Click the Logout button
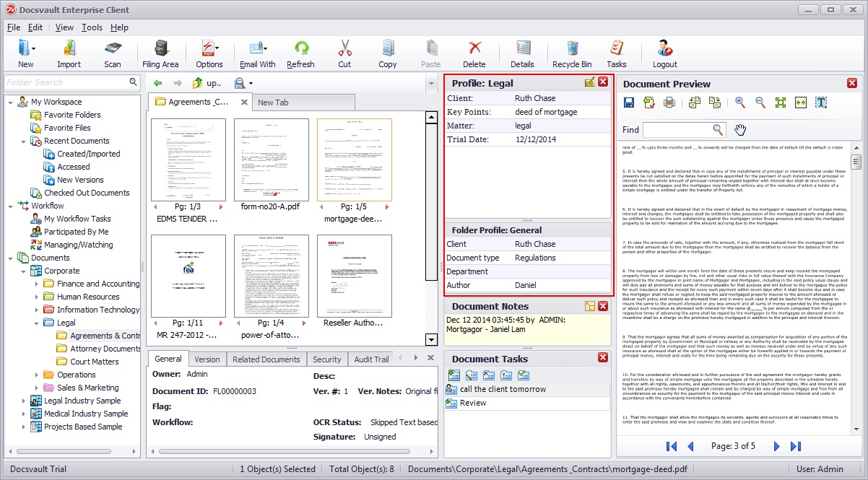Viewport: 868px width, 480px height. 664,54
